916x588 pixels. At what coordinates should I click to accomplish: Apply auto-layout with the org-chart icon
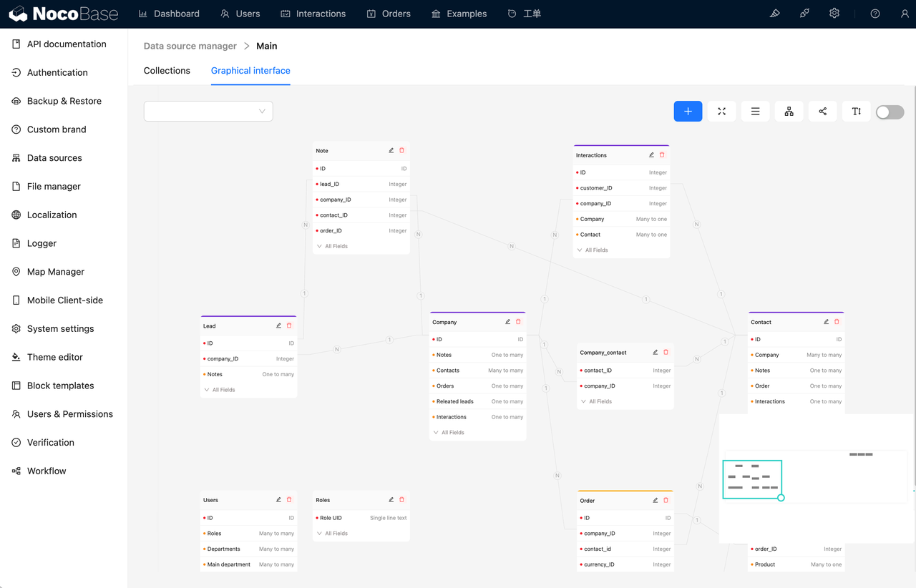tap(789, 111)
